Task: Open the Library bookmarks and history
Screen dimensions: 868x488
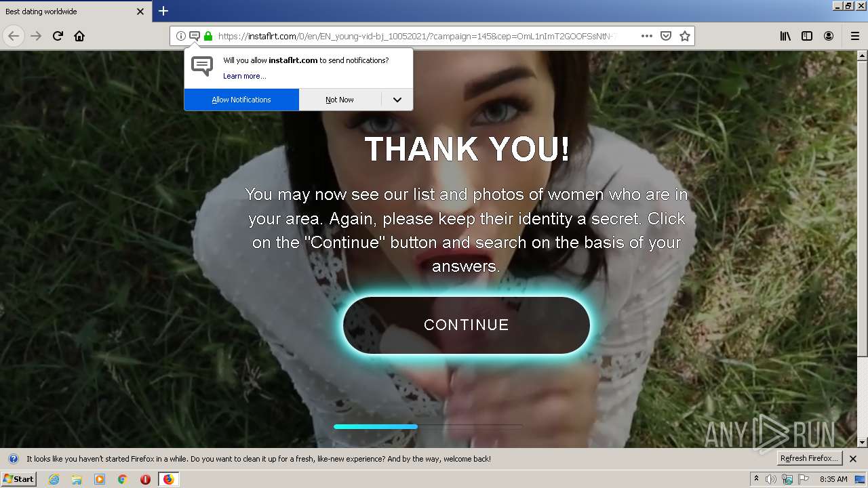Action: coord(785,36)
